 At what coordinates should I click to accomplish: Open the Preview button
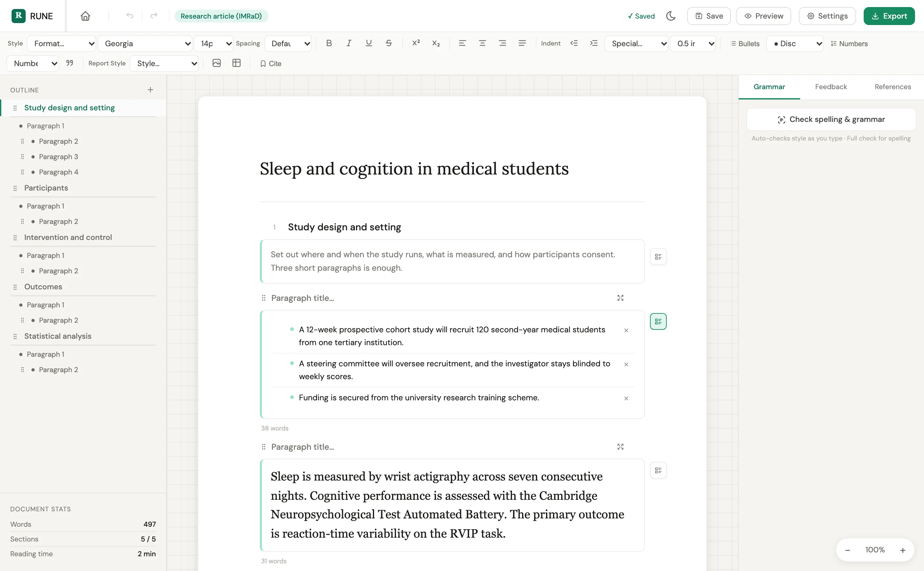pos(763,16)
